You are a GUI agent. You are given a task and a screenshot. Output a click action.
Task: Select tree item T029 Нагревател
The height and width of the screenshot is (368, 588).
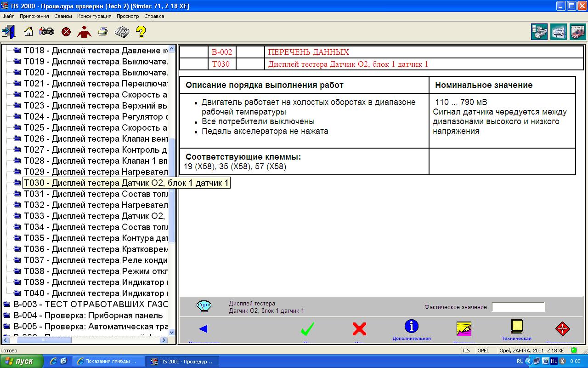[96, 172]
